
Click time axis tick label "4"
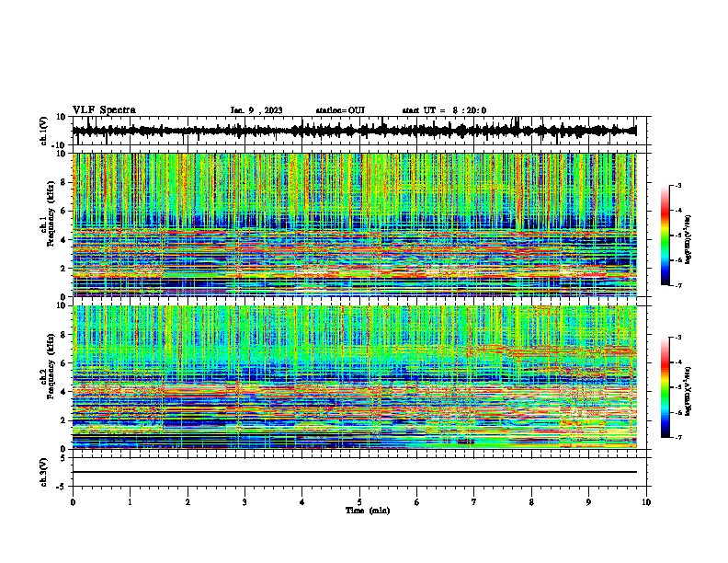pyautogui.click(x=302, y=502)
